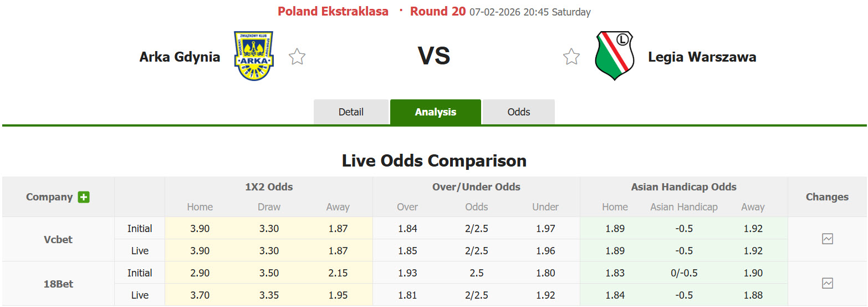The width and height of the screenshot is (868, 307).
Task: Switch to the Detail tab
Action: click(351, 112)
